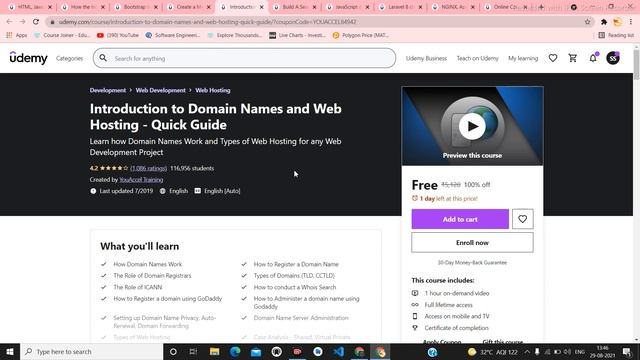Click Add to cart button
Screen dimensions: 640x360
pyautogui.click(x=460, y=219)
